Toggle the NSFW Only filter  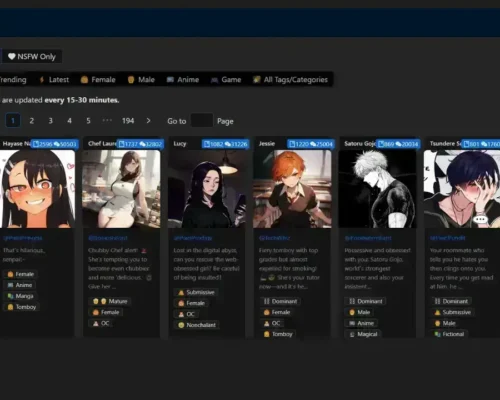[x=32, y=57]
